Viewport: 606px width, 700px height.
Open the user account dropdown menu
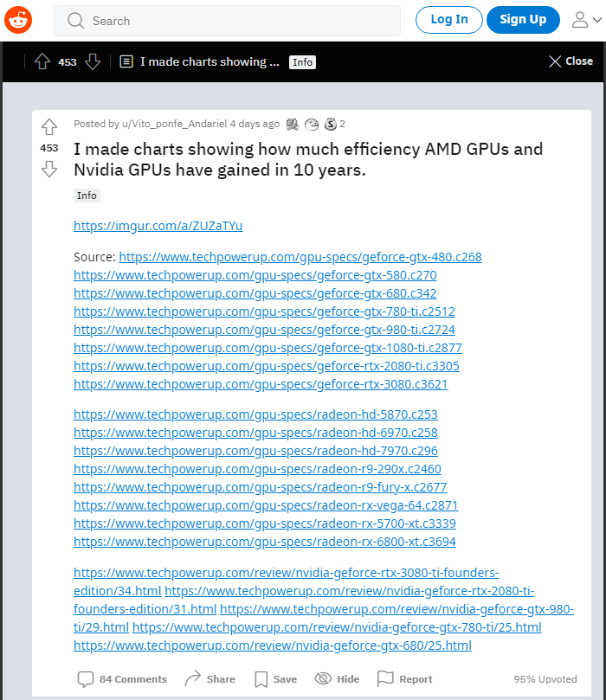587,20
